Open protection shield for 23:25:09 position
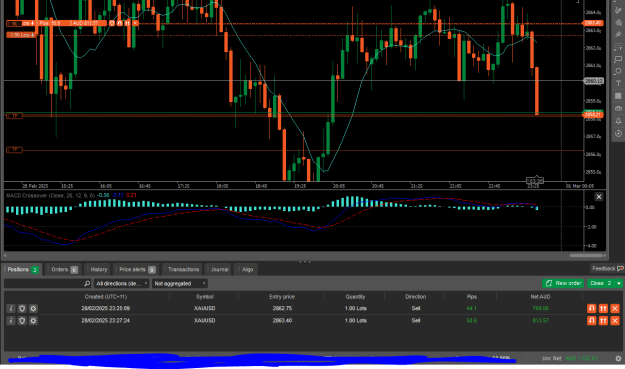 pos(22,308)
